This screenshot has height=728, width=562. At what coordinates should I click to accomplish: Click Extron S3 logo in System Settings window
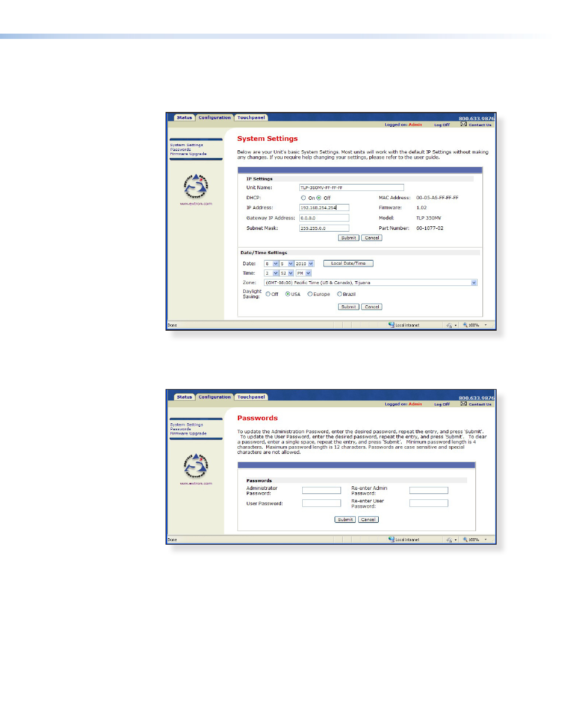click(196, 186)
